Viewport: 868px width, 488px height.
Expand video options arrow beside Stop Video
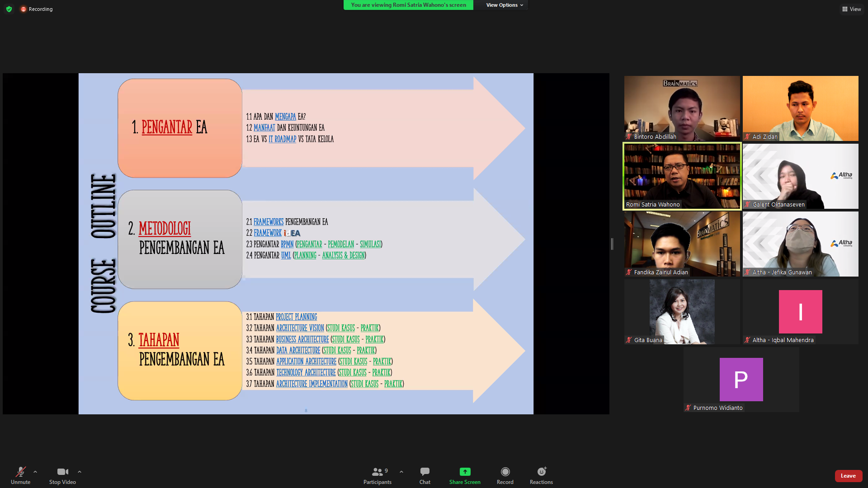point(80,472)
